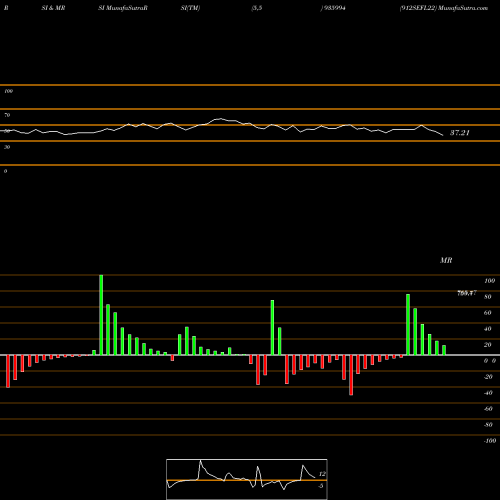Click the RSI axis label 0

[5, 171]
